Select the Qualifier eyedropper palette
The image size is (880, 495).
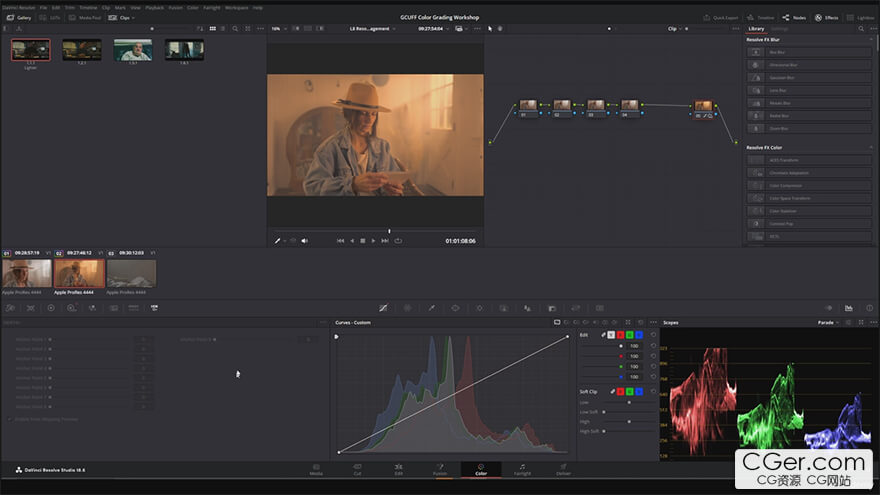pyautogui.click(x=432, y=308)
